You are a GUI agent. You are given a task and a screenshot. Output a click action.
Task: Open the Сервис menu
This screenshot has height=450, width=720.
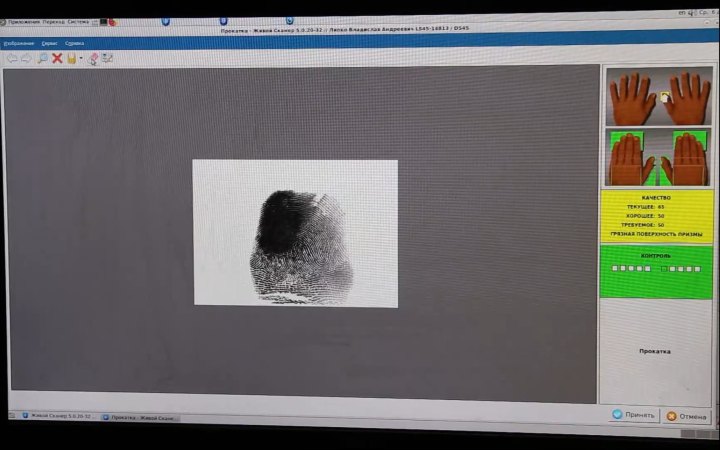pyautogui.click(x=49, y=44)
